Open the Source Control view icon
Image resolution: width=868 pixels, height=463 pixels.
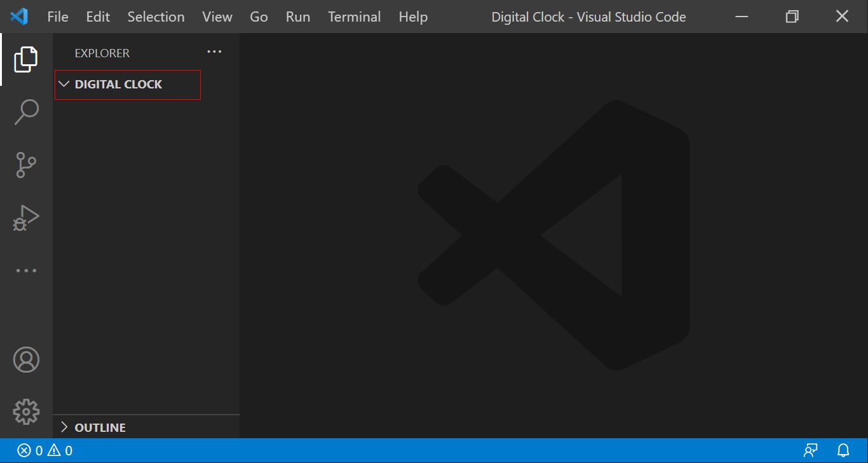[x=26, y=165]
